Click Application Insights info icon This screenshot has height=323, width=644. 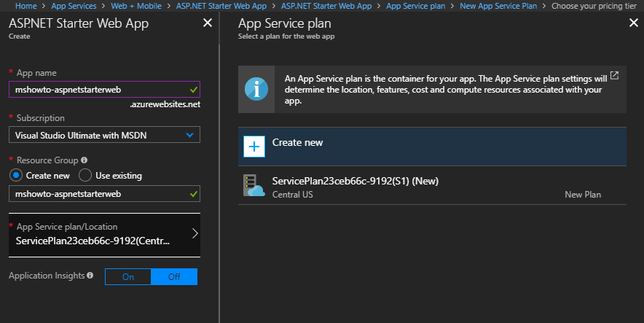(90, 275)
